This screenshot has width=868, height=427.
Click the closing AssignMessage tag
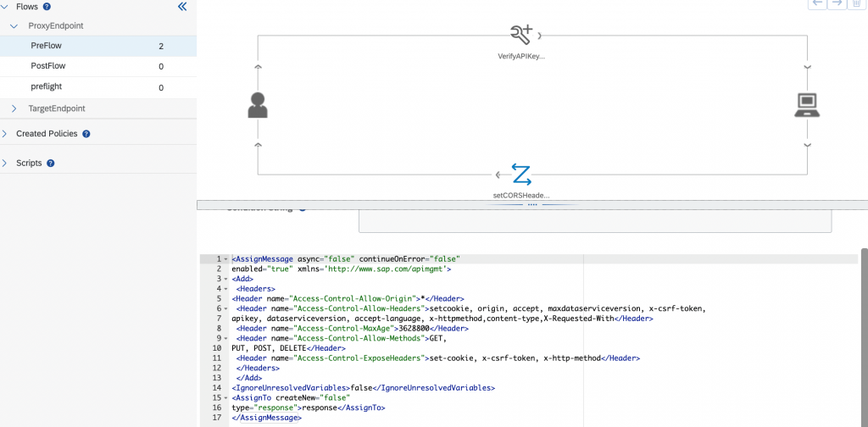tap(267, 419)
